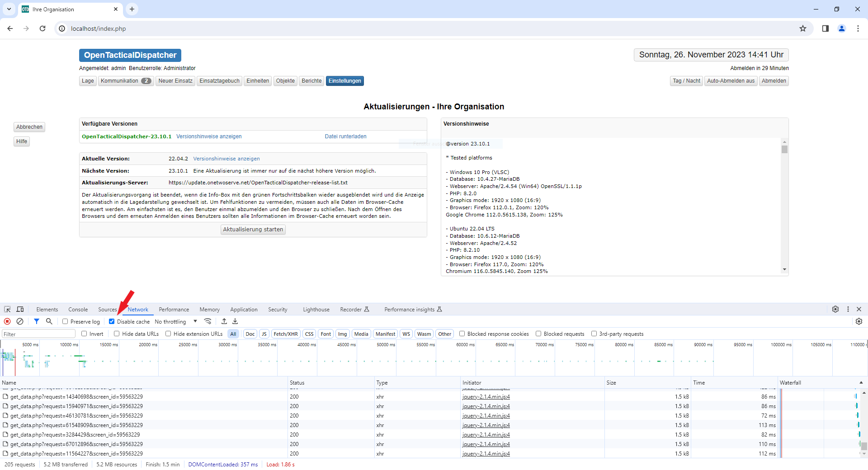Check Blocked requests
The image size is (868, 470).
[x=538, y=334]
